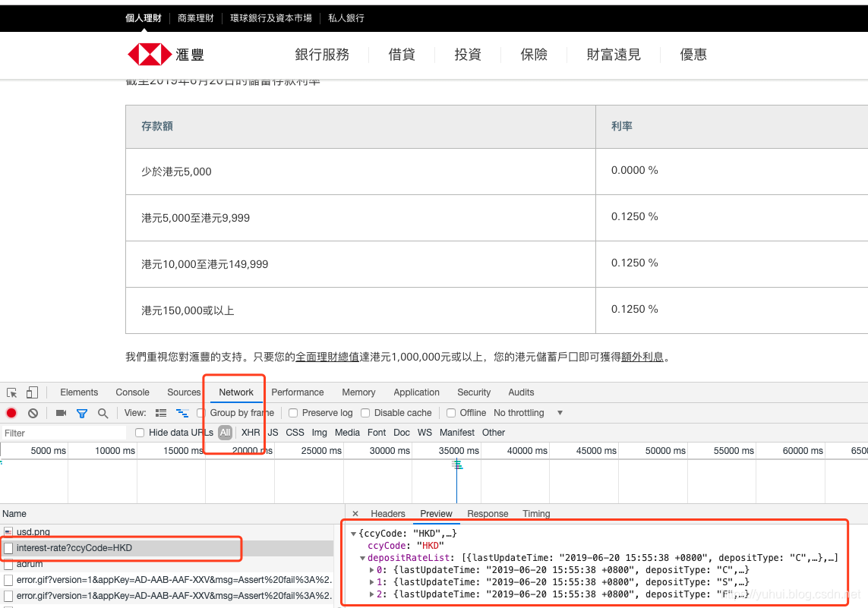Filter requests by Media
Viewport: 868px width, 608px height.
347,433
